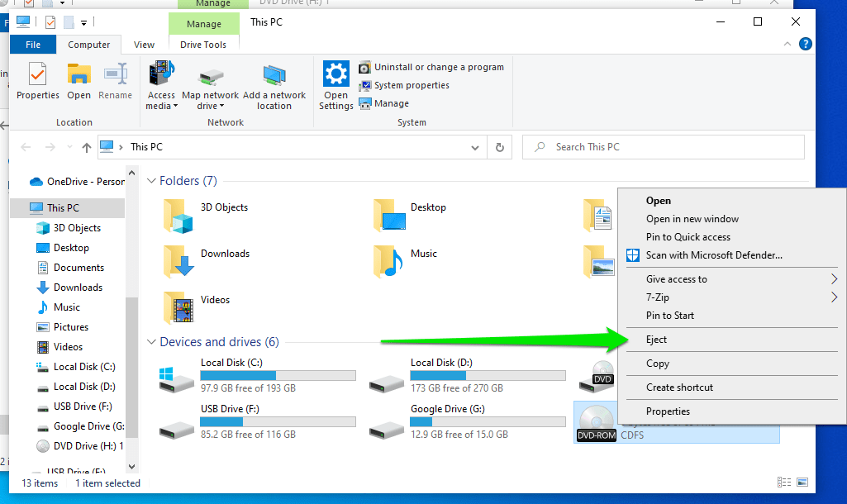Select Local Disk (C:) drive icon
This screenshot has width=847, height=504.
coord(177,378)
